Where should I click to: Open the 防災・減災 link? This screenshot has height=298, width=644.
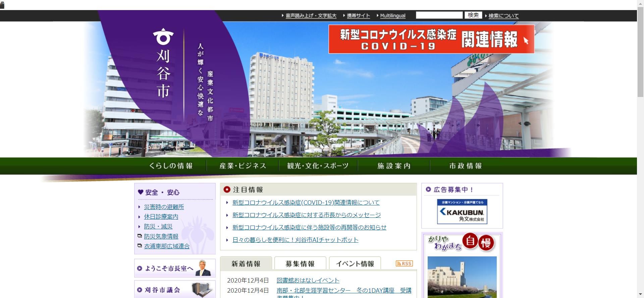[158, 227]
